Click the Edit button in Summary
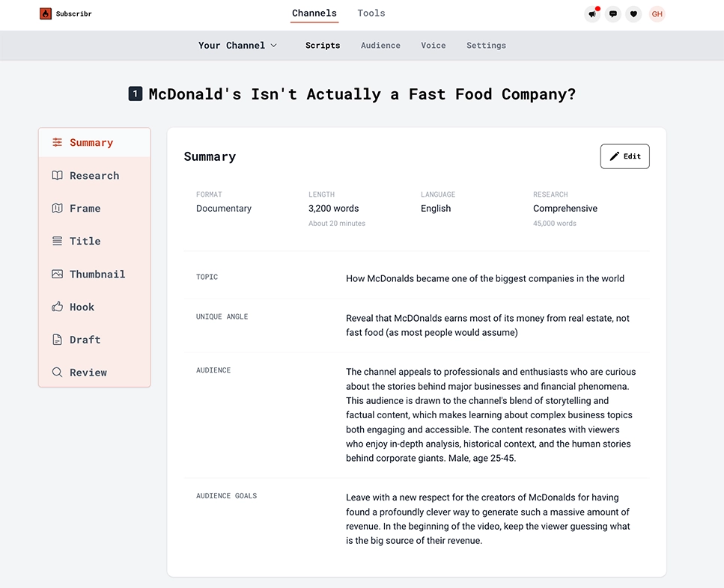Image resolution: width=724 pixels, height=588 pixels. (x=624, y=156)
